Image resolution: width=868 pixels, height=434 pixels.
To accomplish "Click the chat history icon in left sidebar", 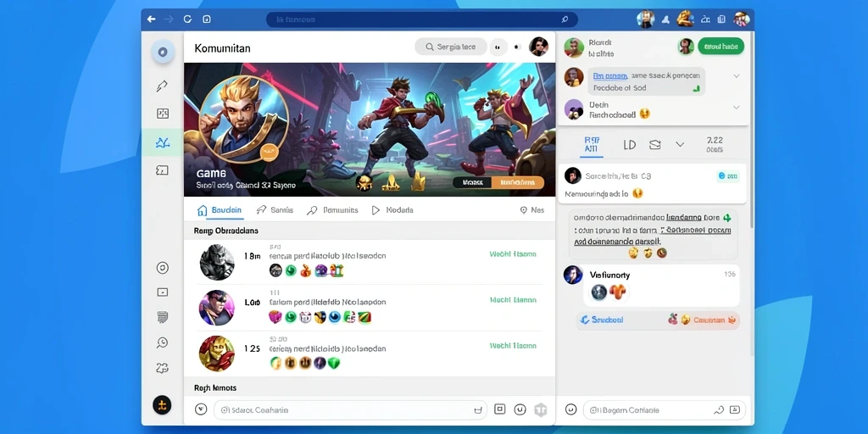I will [x=162, y=343].
